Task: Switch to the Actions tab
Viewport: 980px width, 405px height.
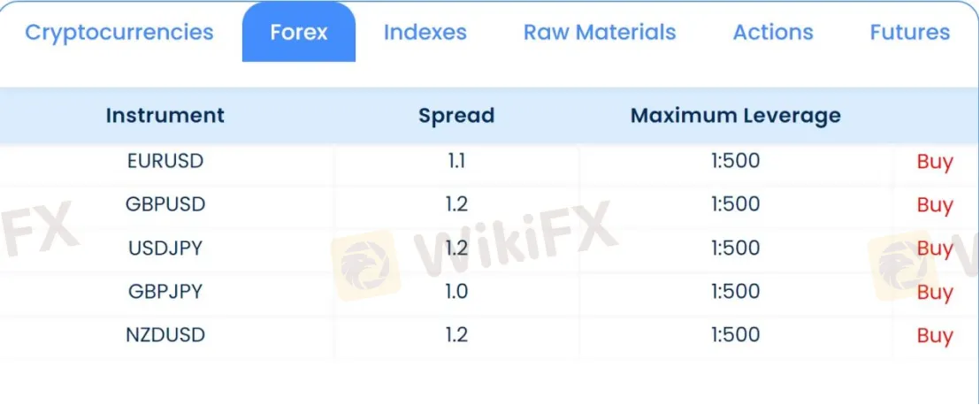Action: (772, 32)
